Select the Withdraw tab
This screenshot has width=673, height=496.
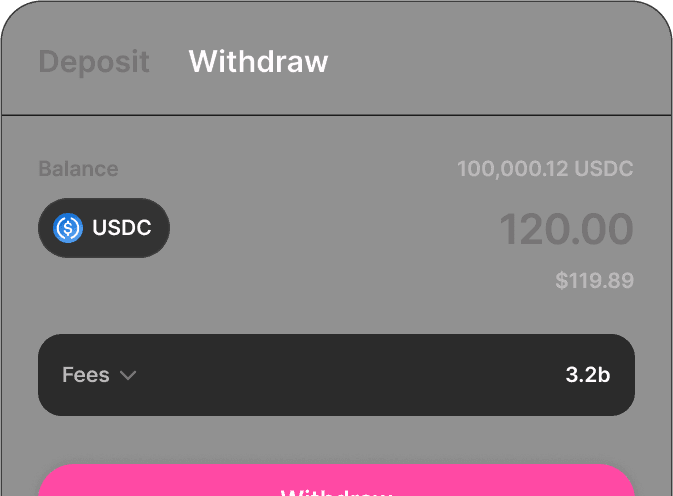[x=258, y=61]
